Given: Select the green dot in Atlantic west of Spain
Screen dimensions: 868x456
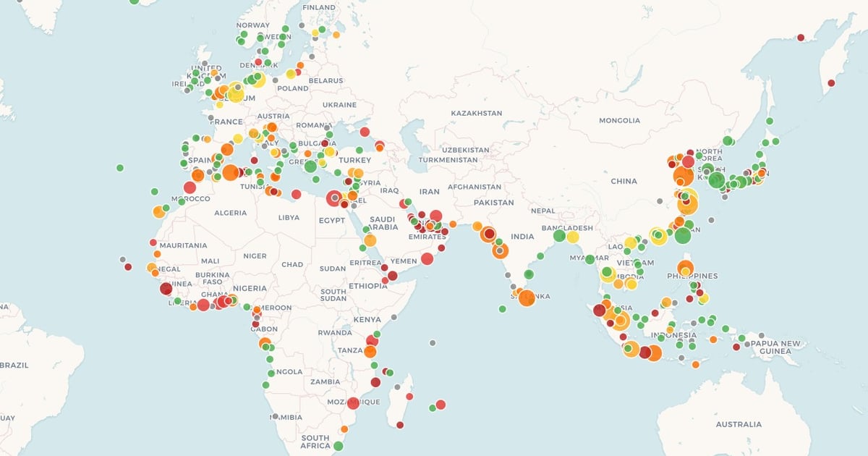Looking at the screenshot, I should (119, 168).
